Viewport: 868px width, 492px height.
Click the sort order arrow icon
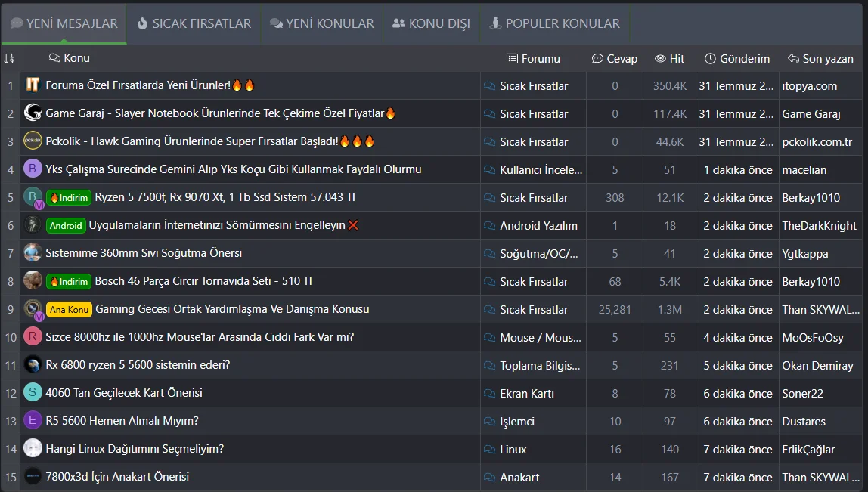(9, 59)
